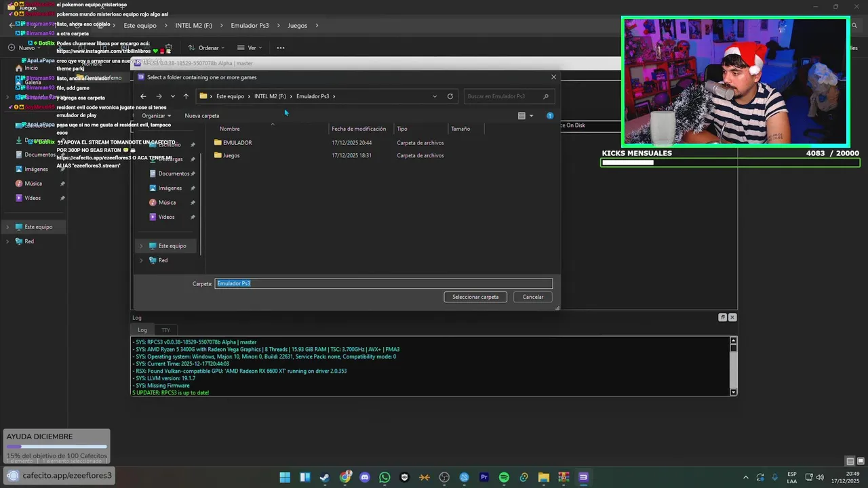
Task: Float the RPCS3 Log panel
Action: (723, 317)
